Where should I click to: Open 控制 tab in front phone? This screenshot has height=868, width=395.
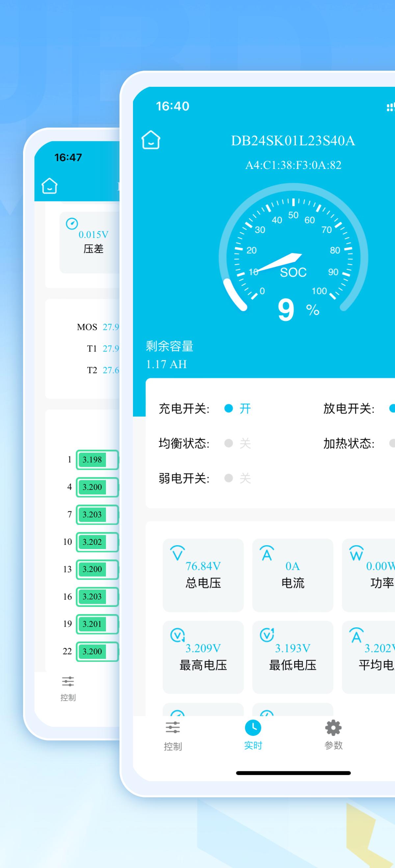click(173, 736)
